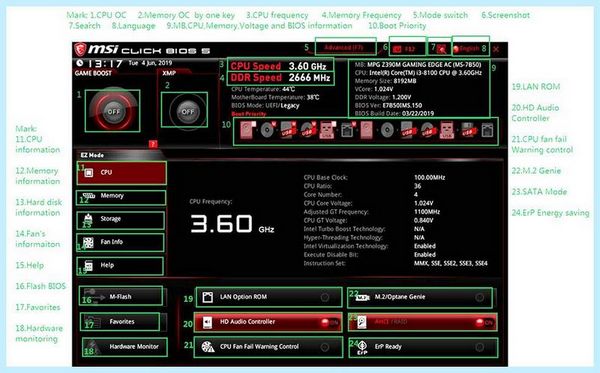Click the large 3.60 GHz CPU frequency
The height and width of the screenshot is (373, 600).
click(232, 224)
